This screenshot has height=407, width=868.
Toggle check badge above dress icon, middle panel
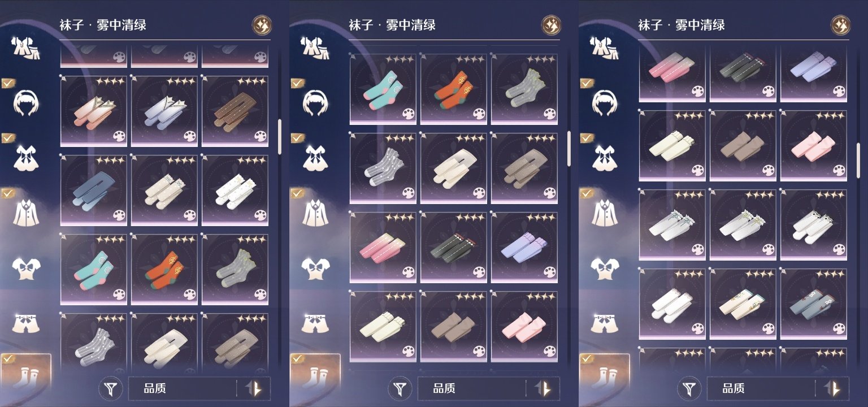pos(297,138)
